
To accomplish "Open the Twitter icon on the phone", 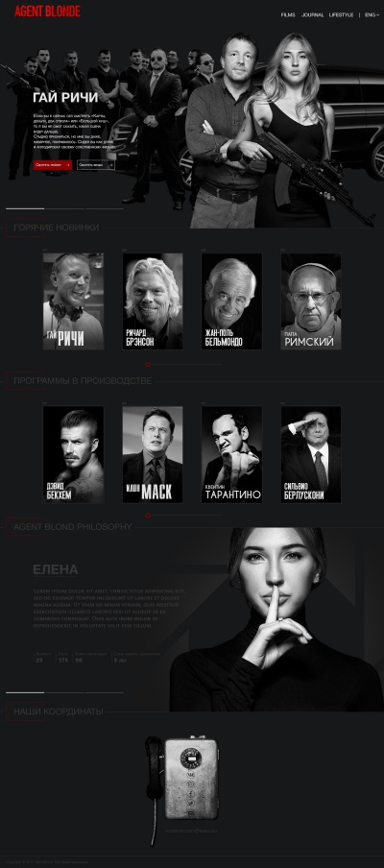I will (191, 804).
